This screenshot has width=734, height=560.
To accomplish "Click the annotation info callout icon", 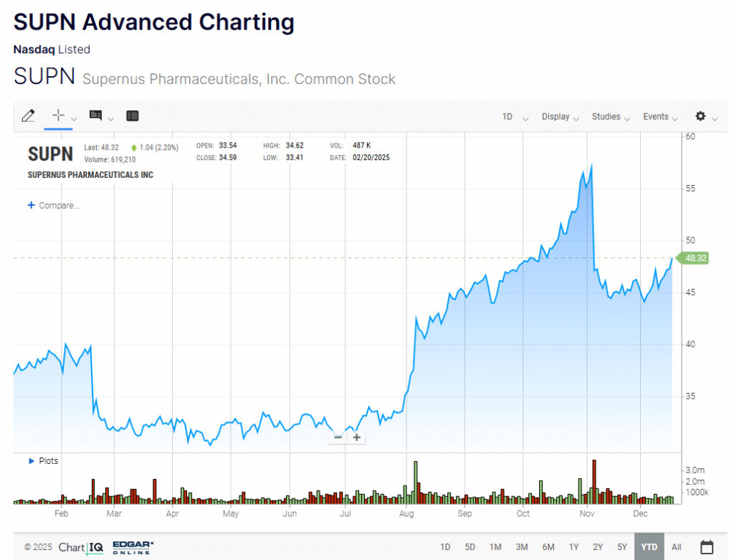I will (x=95, y=115).
